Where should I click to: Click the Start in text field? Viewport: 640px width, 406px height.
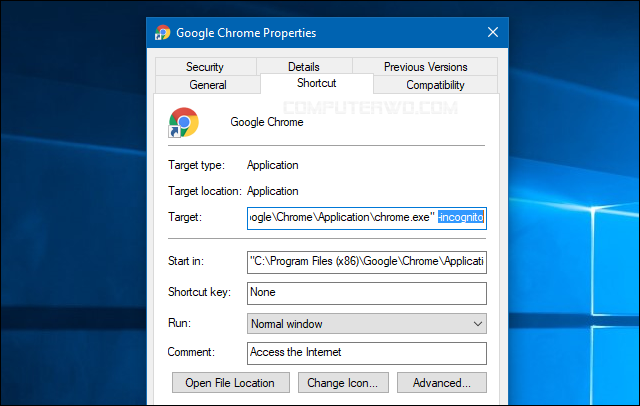tap(367, 262)
